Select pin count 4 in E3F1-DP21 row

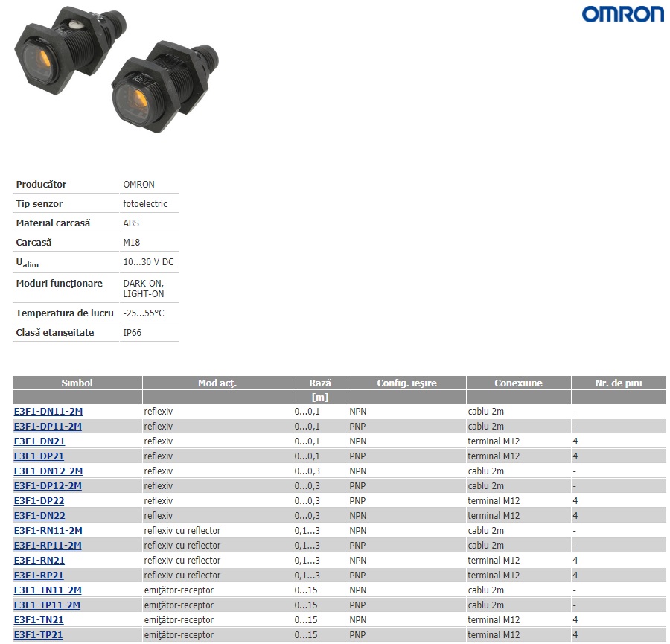(575, 456)
